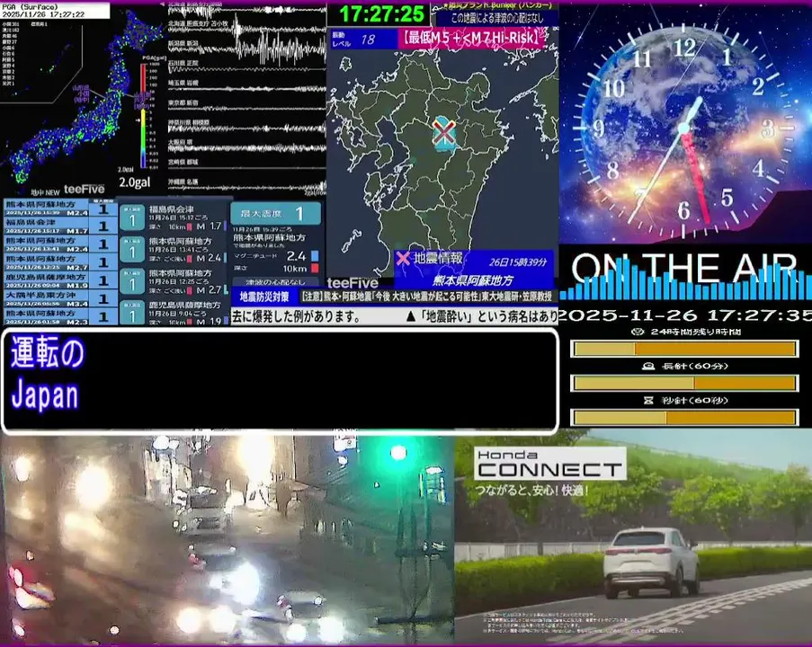This screenshot has width=812, height=647.
Task: Select the 鹿児島県薩摩地方 09:04 M1.9 row
Action: [59, 280]
